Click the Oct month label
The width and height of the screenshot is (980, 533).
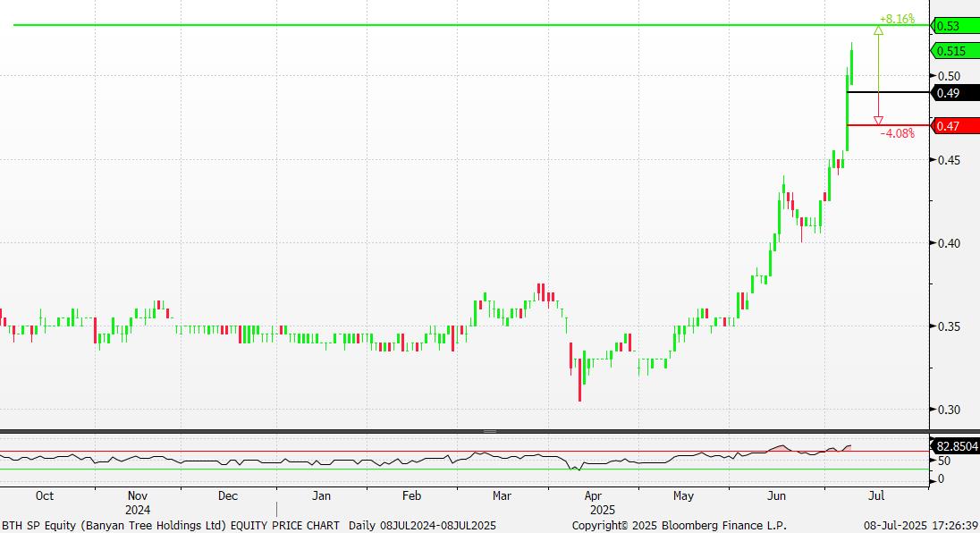pyautogui.click(x=45, y=496)
